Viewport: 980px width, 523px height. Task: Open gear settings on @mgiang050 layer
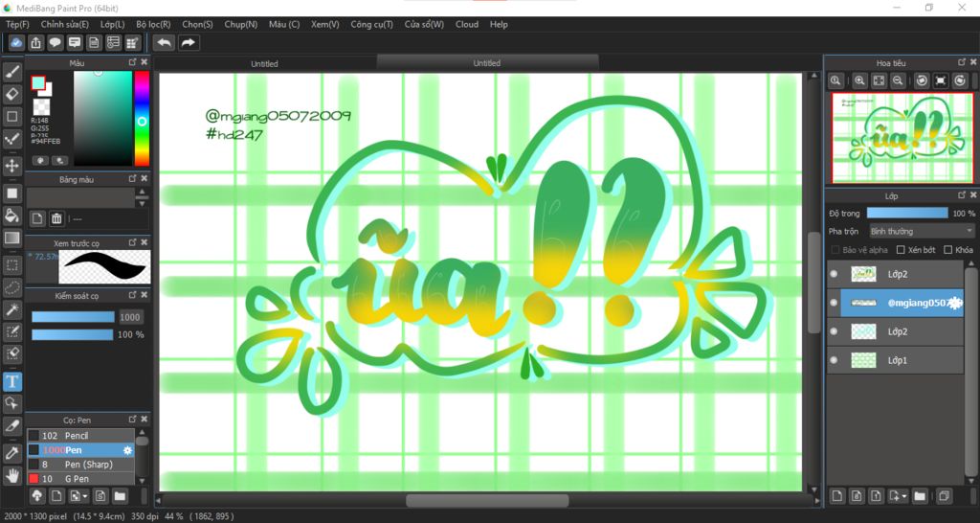click(954, 303)
